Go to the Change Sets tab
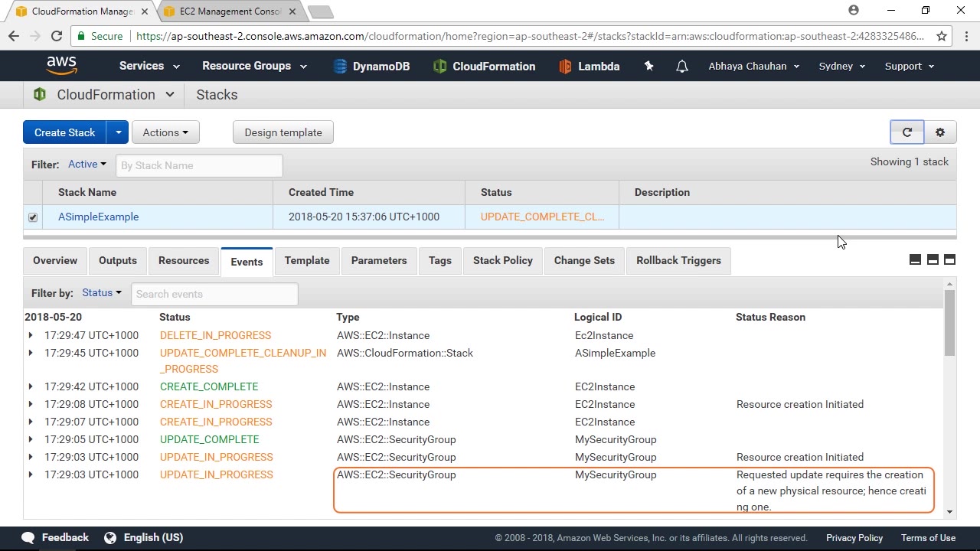The width and height of the screenshot is (980, 551). tap(584, 261)
